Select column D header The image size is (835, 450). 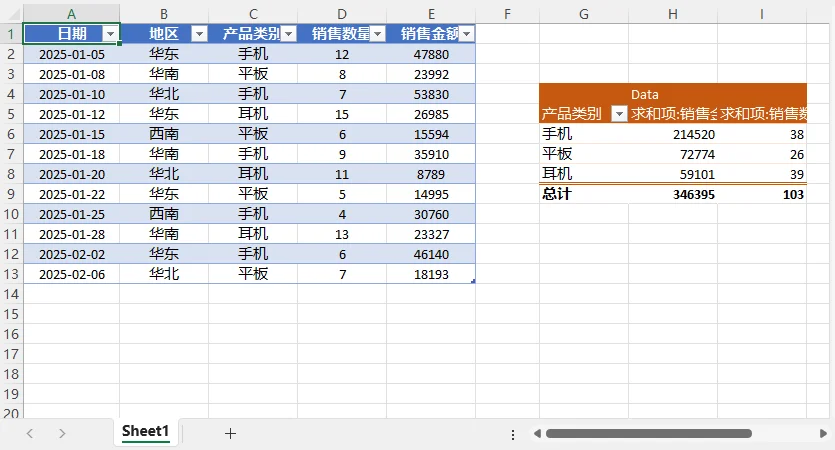point(342,14)
